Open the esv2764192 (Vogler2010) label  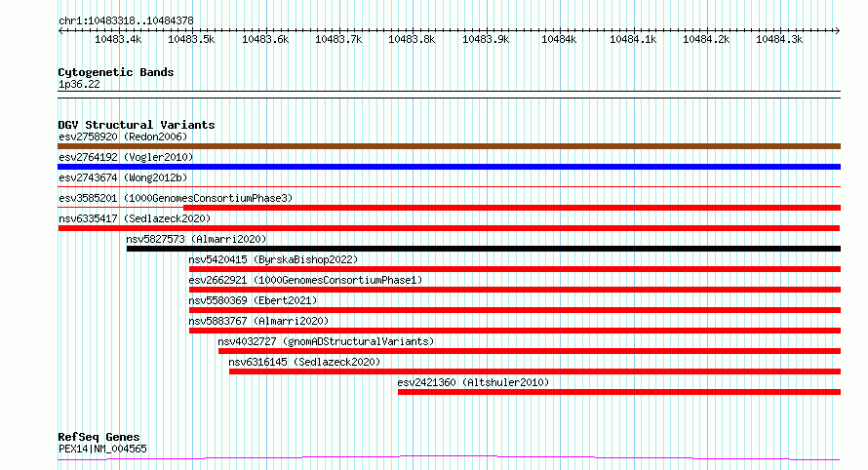tap(126, 157)
